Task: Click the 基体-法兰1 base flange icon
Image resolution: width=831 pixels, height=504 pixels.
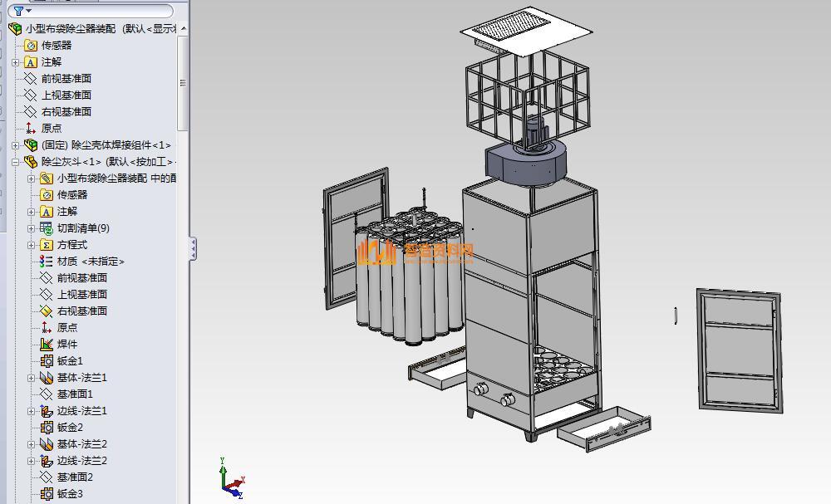Action: pyautogui.click(x=47, y=377)
